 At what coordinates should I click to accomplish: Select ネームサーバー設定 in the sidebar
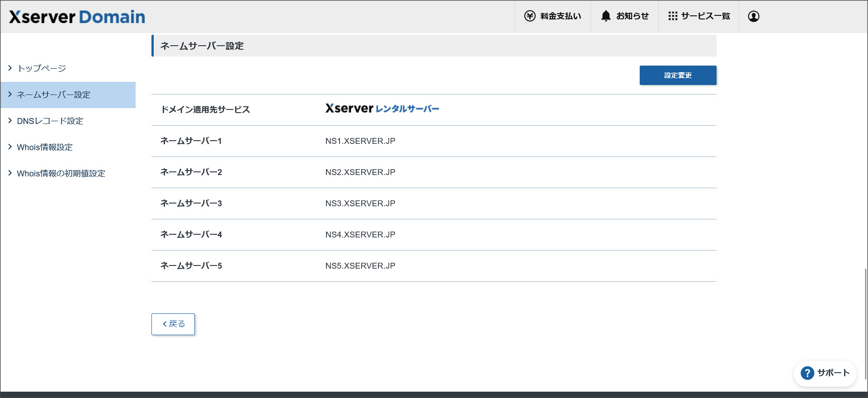coord(53,95)
